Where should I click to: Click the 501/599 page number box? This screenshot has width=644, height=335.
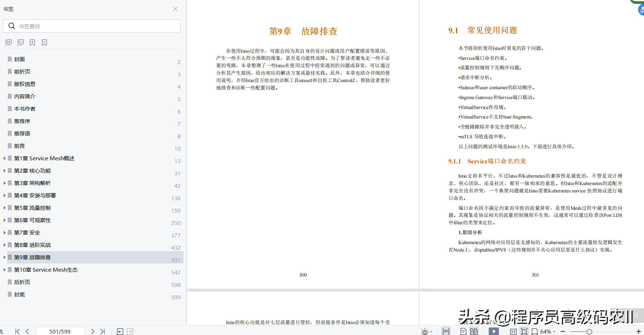coord(60,331)
